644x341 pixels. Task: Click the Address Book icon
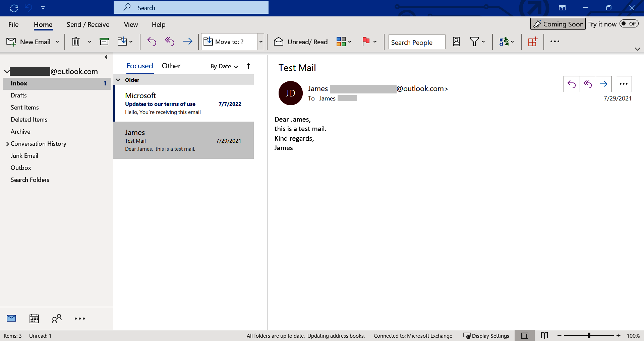tap(456, 42)
